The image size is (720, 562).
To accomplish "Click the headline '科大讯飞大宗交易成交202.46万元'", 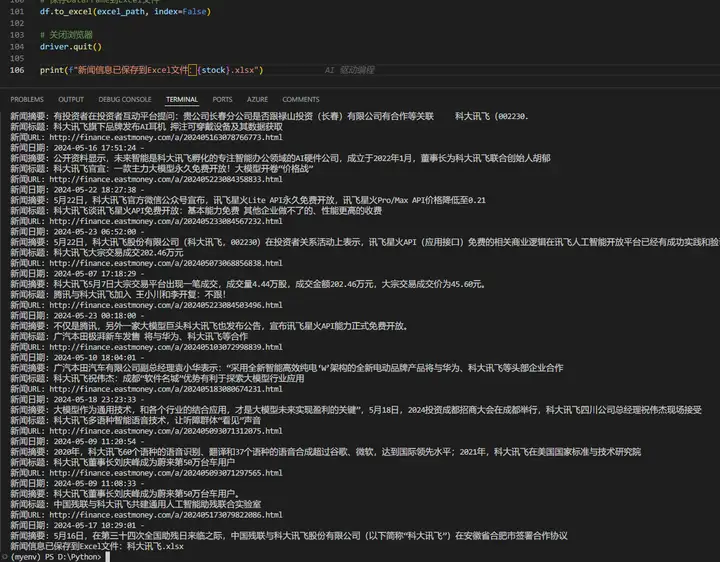I will 118,253.
